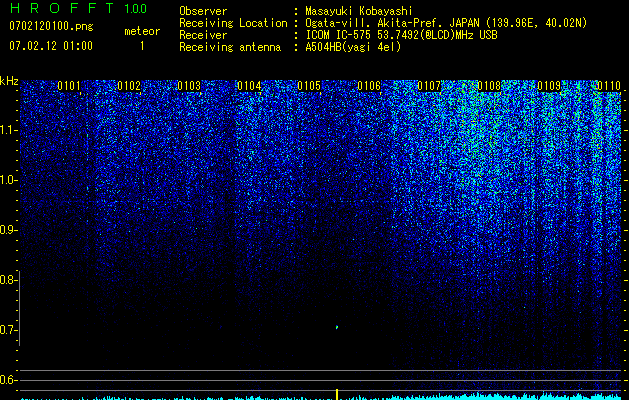
Task: Click the observer name Masayuki Kobayashi
Action: tap(359, 11)
